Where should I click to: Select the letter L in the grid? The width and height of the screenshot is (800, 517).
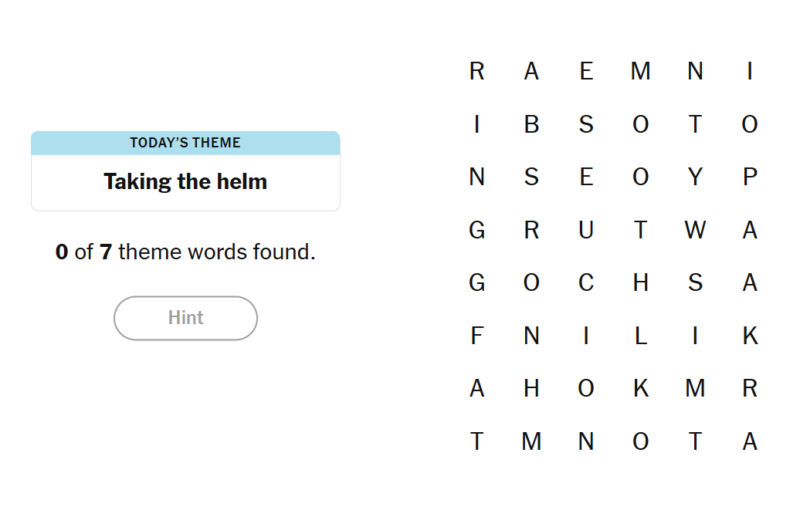point(641,336)
